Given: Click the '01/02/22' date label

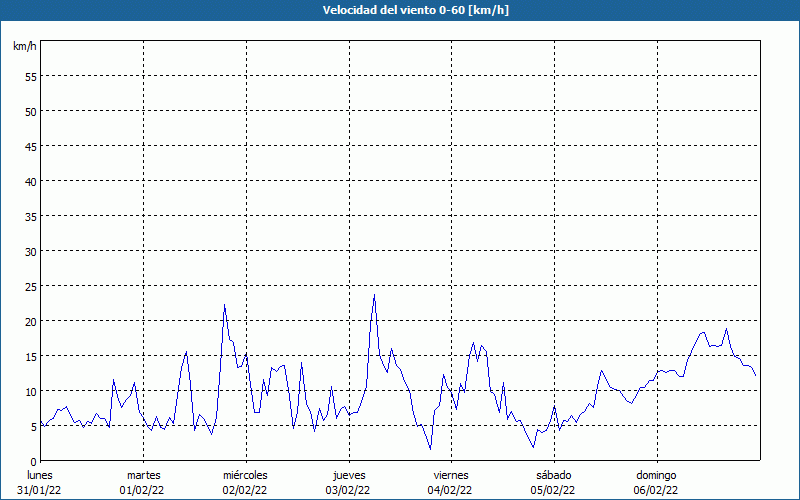Looking at the screenshot, I should [142, 490].
